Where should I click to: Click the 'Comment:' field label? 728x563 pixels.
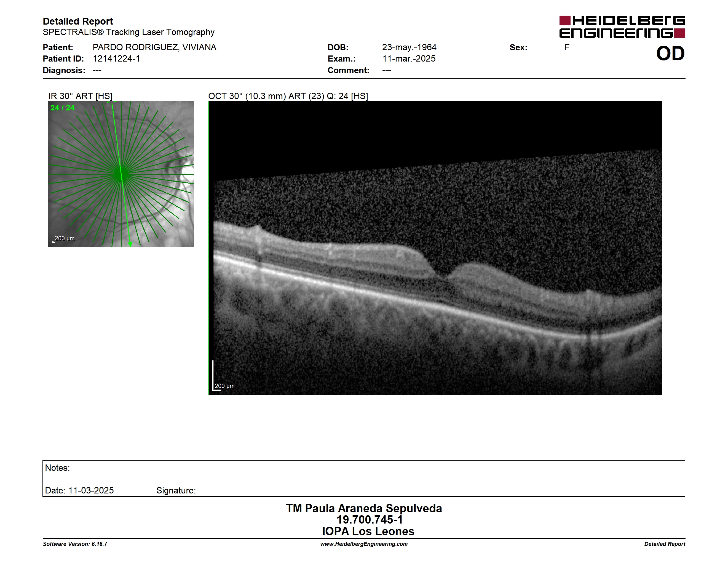pyautogui.click(x=348, y=70)
